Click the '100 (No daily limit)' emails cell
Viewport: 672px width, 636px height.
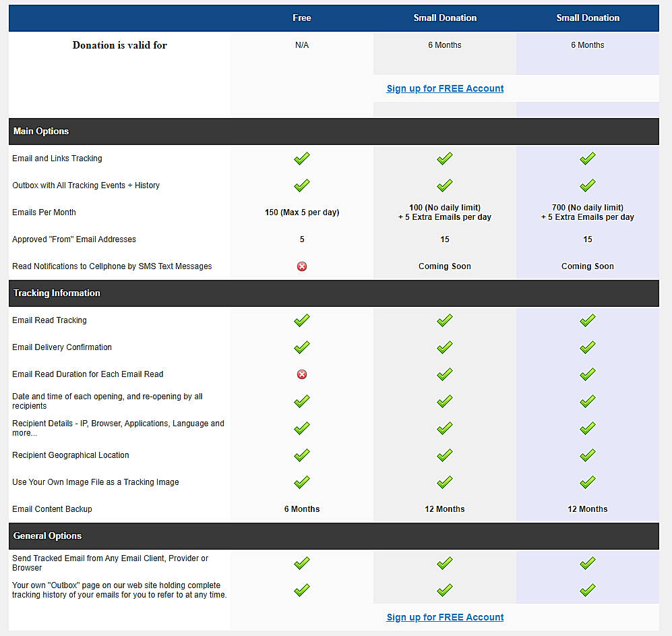tap(445, 212)
